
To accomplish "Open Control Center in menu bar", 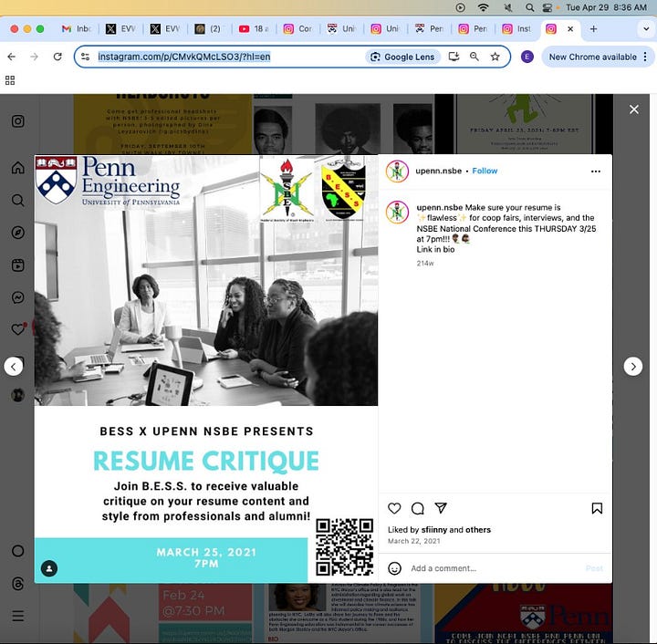I will (x=547, y=7).
